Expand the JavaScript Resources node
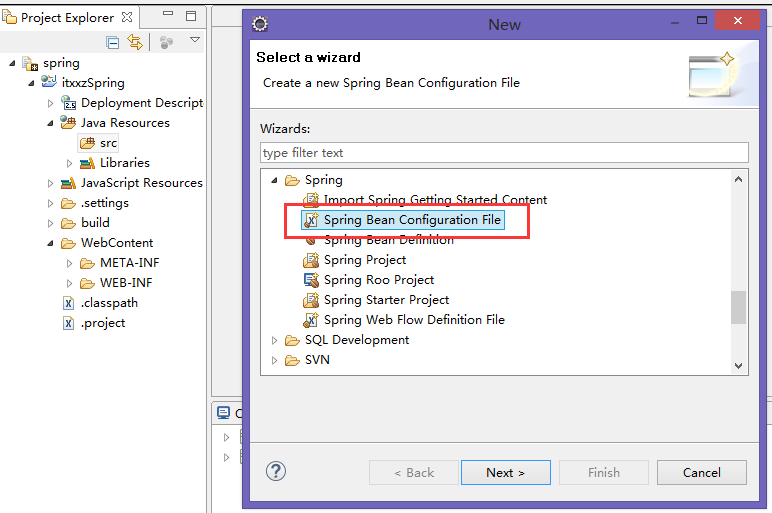772x513 pixels. (x=50, y=184)
